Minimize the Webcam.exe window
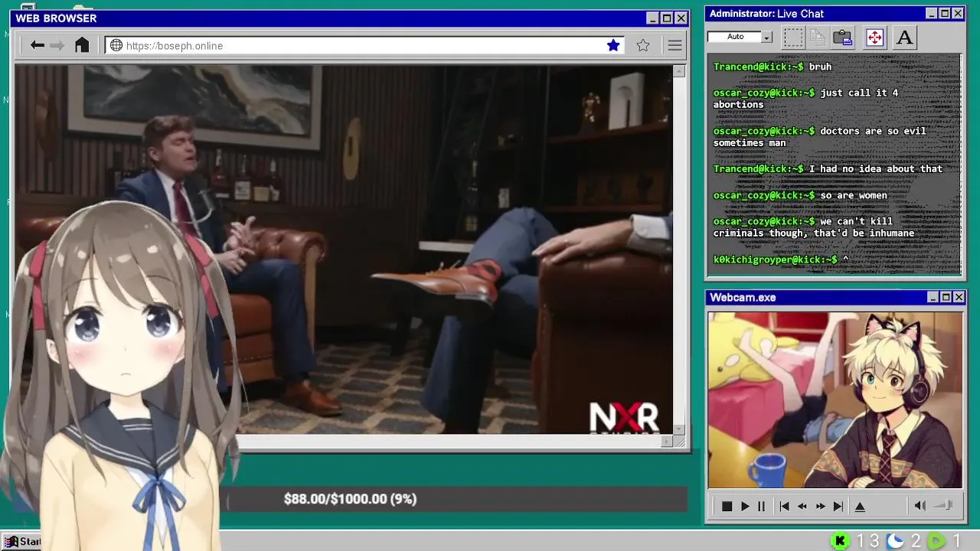Screen dimensions: 980x551 click(x=933, y=297)
